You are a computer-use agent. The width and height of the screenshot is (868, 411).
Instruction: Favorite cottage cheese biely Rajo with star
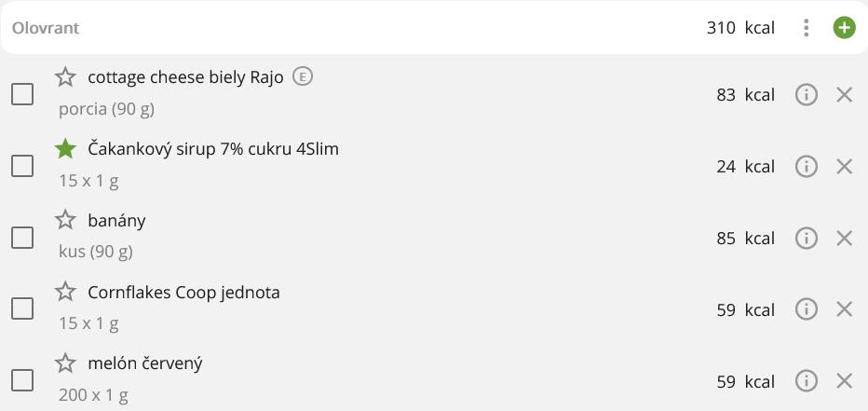[65, 77]
